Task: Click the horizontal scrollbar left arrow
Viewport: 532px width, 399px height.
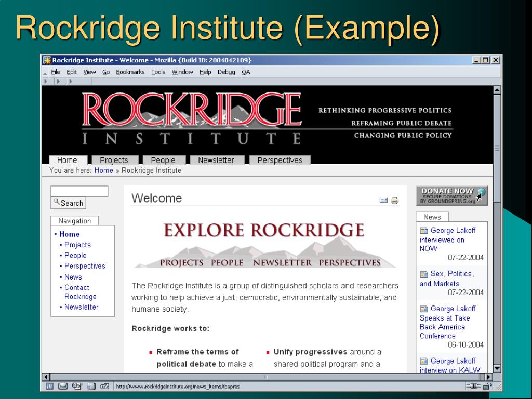Action: pos(46,377)
